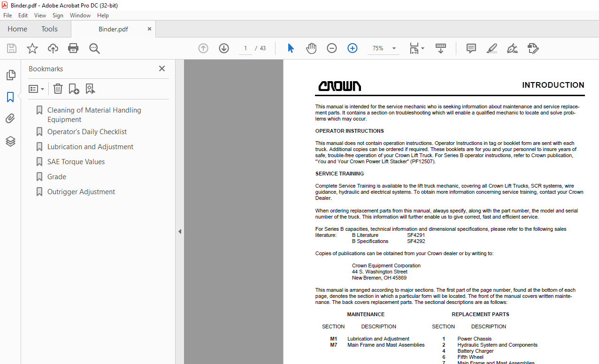Add the document to starred files
This screenshot has width=599, height=364.
pos(32,48)
